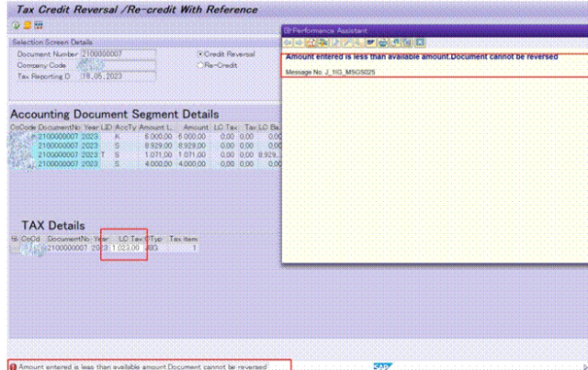
Task: Click the Tax Reporting Date field
Action: pyautogui.click(x=119, y=76)
